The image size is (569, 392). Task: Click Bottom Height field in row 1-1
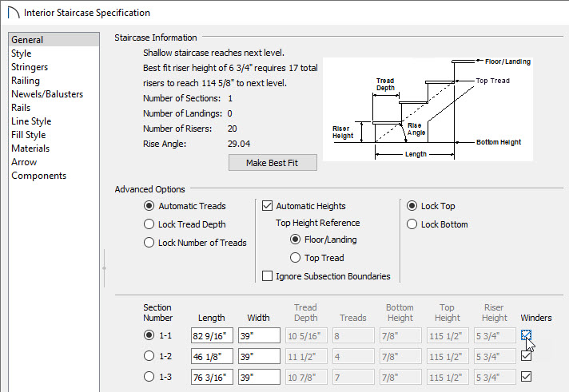(400, 335)
